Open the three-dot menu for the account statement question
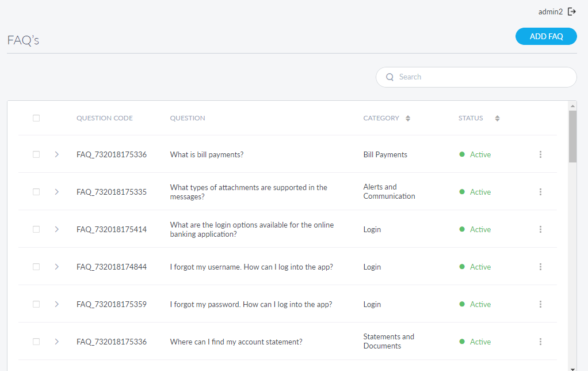 coord(540,342)
